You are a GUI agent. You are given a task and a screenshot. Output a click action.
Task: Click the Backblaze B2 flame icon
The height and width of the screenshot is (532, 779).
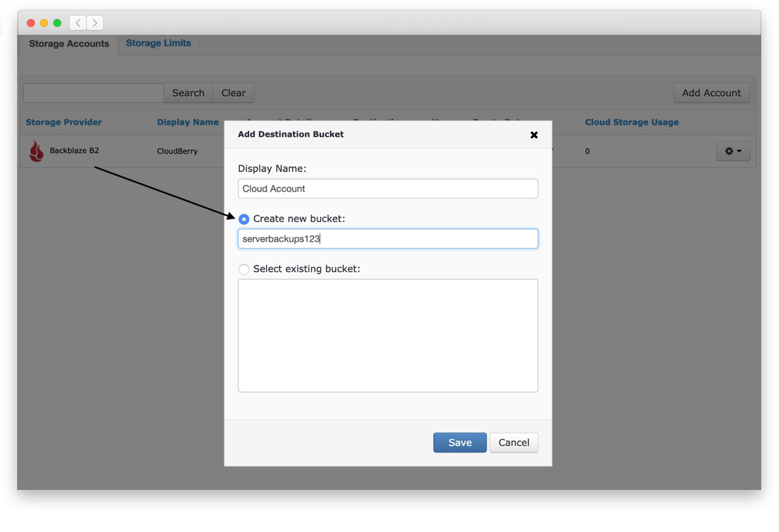coord(37,151)
